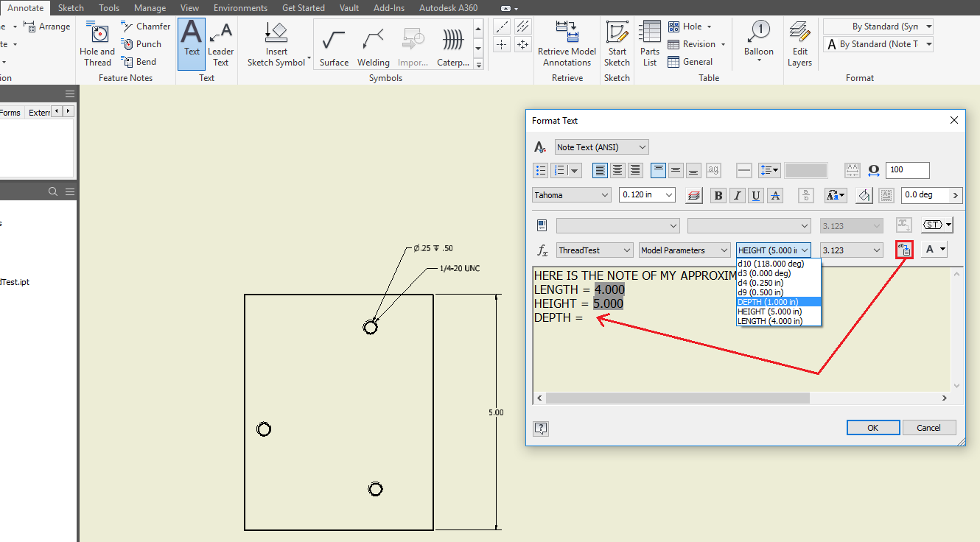Select the Chamfer feature note tool

coord(145,26)
